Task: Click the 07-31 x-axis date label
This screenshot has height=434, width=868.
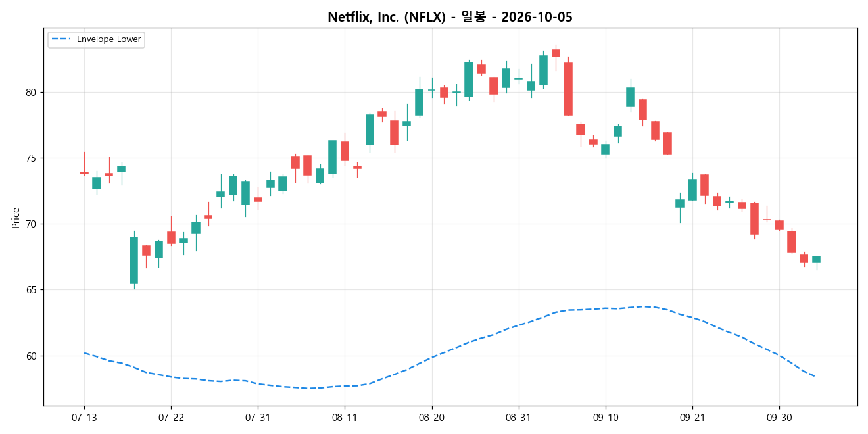Action: 258,418
